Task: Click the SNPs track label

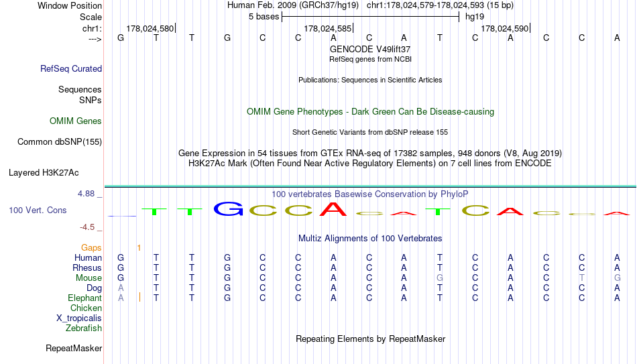Action: pyautogui.click(x=91, y=100)
